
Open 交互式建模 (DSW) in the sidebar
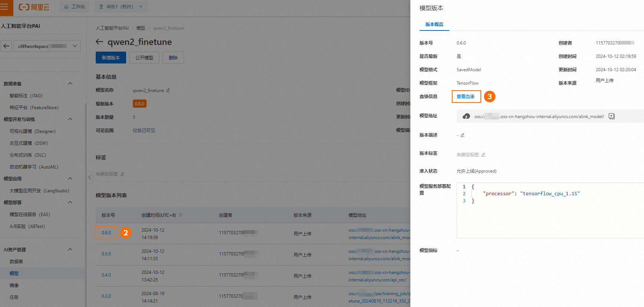[29, 143]
